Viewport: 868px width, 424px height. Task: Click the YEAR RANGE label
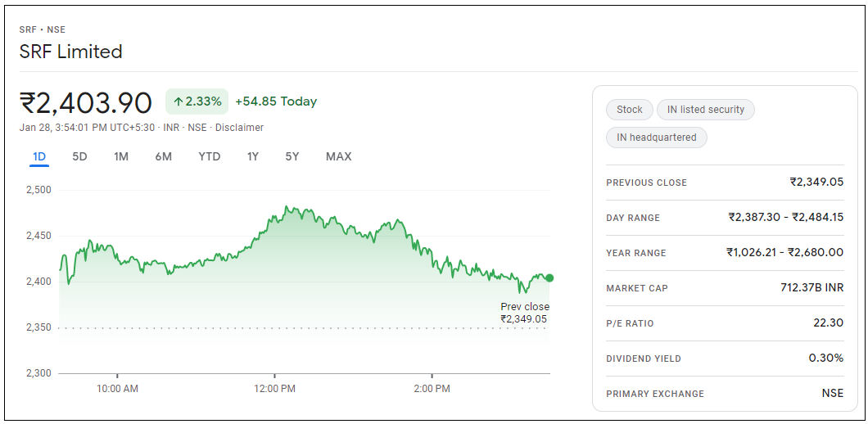[x=636, y=253]
